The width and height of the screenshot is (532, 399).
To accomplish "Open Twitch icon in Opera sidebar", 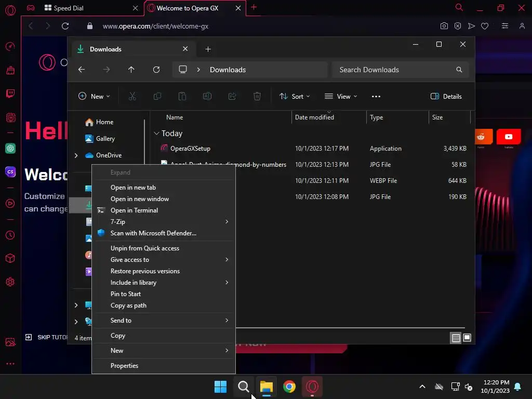I will 10,94.
